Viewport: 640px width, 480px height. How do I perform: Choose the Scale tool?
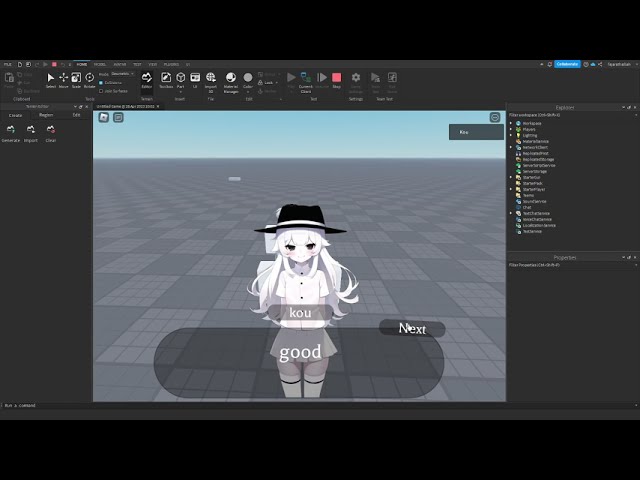77,79
